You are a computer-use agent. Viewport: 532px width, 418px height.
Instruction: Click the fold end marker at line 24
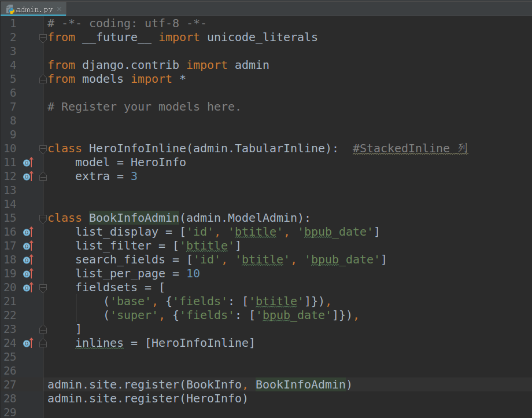[43, 343]
